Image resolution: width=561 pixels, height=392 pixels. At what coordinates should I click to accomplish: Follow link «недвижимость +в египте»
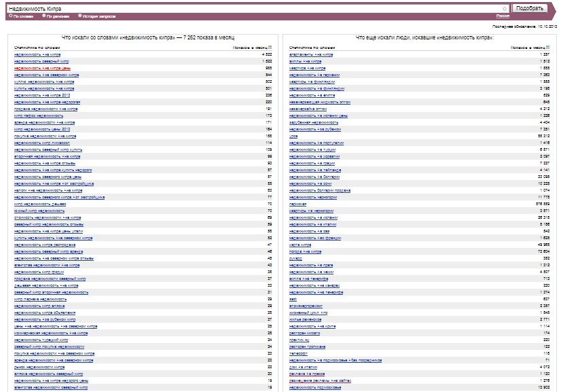click(x=312, y=96)
